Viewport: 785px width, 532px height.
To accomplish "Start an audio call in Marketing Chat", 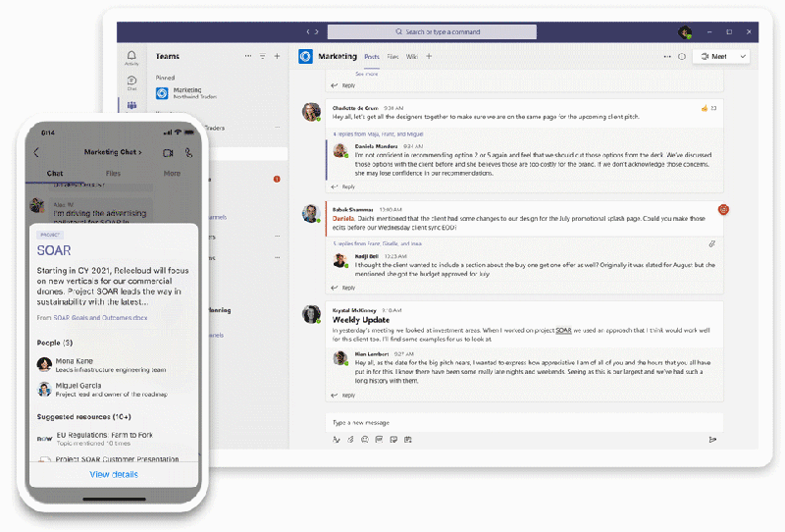I will pyautogui.click(x=188, y=153).
